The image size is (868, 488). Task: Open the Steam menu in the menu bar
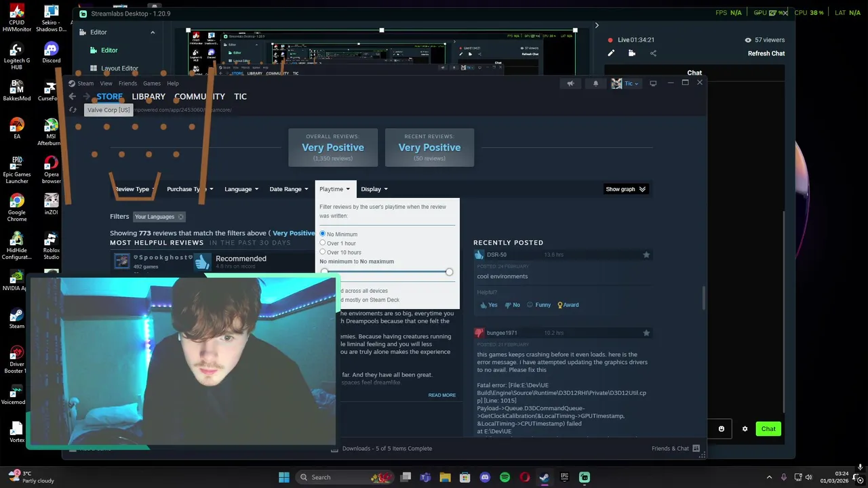click(85, 83)
